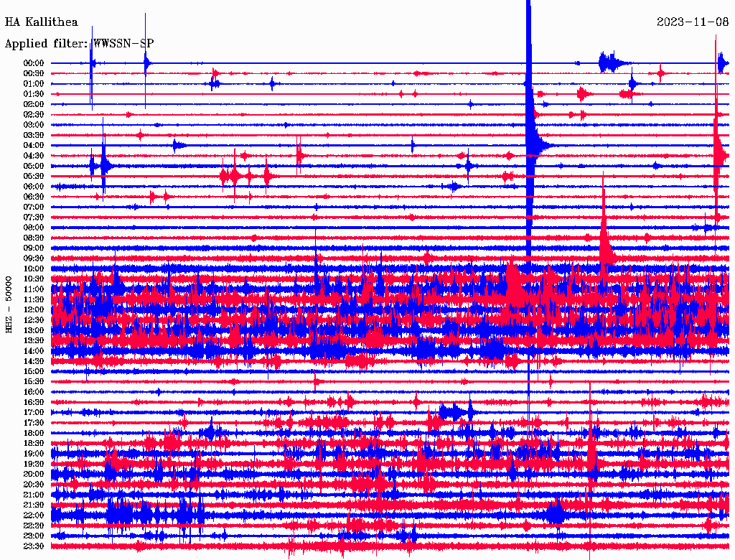The height and width of the screenshot is (560, 735).
Task: Select the 23:30 time label
Action: 34,546
